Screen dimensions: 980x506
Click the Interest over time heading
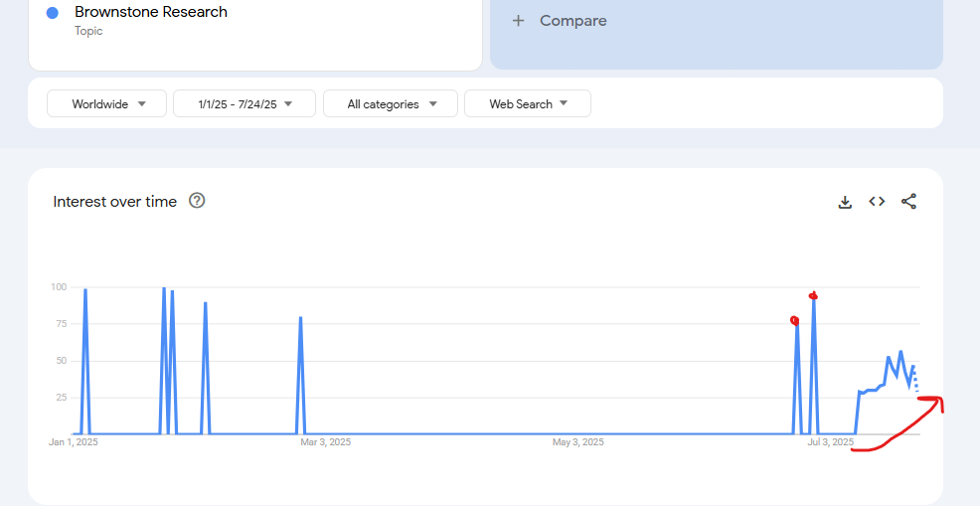[115, 202]
